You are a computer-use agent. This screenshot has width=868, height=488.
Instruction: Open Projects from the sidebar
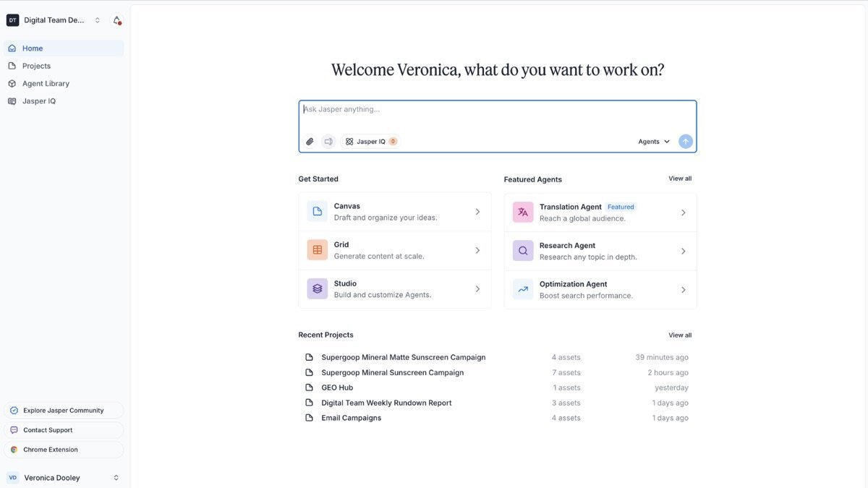[64, 66]
